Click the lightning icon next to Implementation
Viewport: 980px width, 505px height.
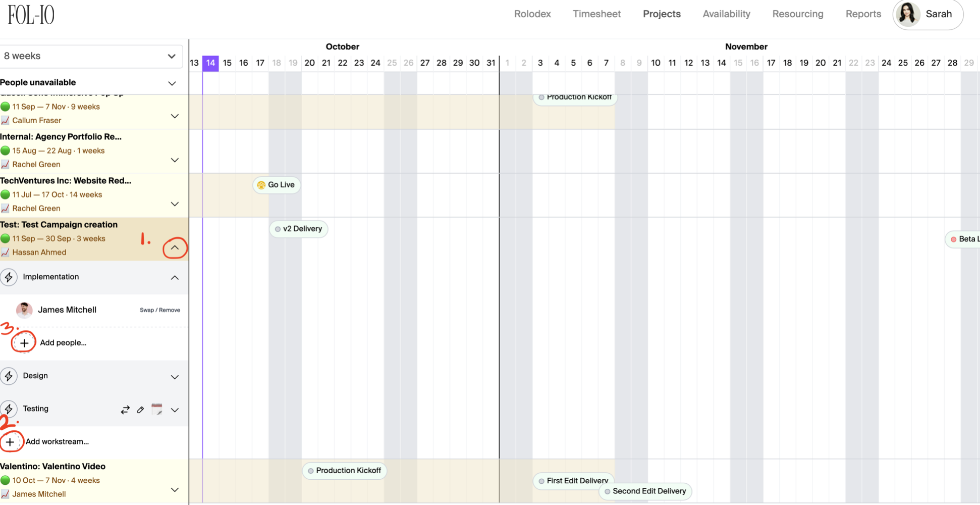tap(9, 277)
